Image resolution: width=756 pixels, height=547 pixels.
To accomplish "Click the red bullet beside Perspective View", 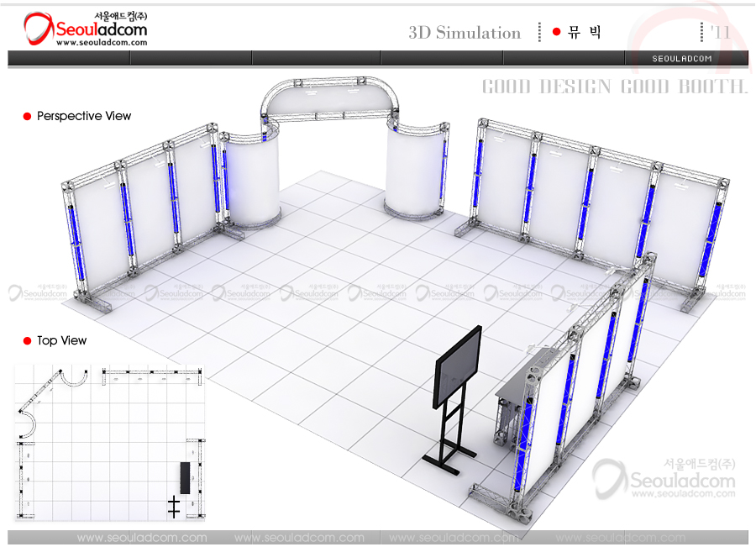I will click(x=27, y=117).
